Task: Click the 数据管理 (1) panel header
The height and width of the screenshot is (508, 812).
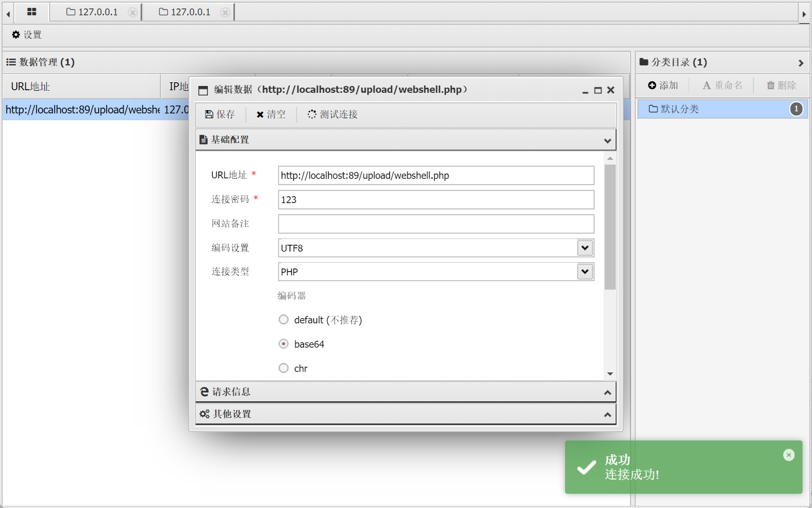Action: pyautogui.click(x=317, y=62)
